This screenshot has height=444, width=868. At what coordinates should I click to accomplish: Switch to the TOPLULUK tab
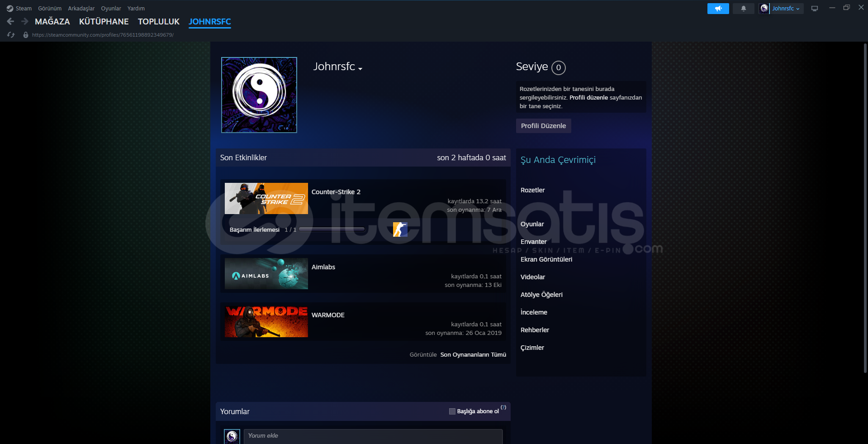pyautogui.click(x=159, y=22)
